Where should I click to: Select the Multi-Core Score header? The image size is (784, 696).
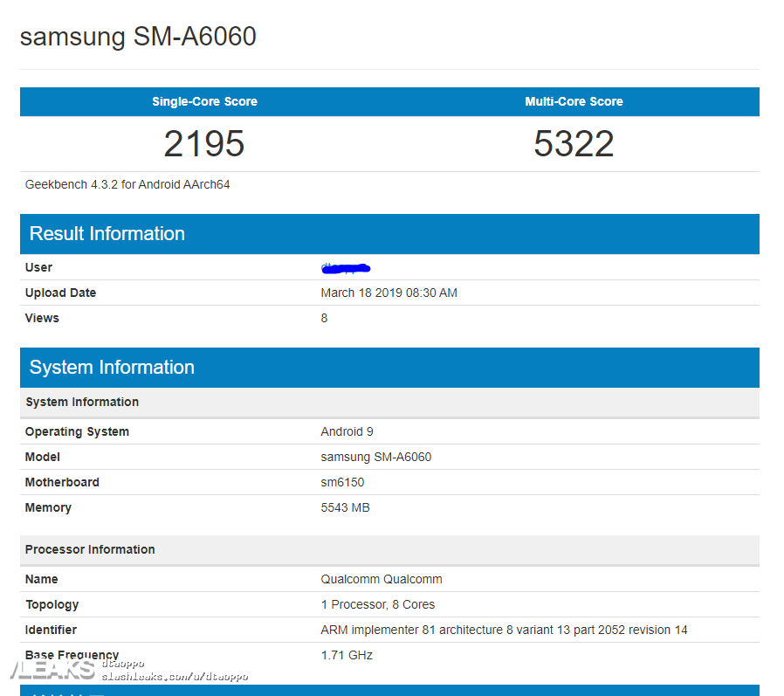(574, 101)
